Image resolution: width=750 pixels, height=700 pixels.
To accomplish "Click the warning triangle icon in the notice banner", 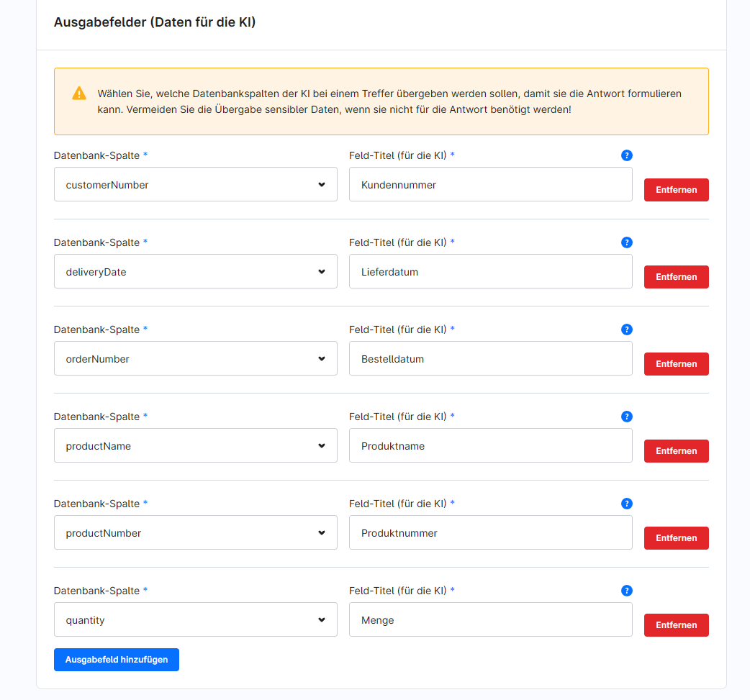I will (79, 93).
